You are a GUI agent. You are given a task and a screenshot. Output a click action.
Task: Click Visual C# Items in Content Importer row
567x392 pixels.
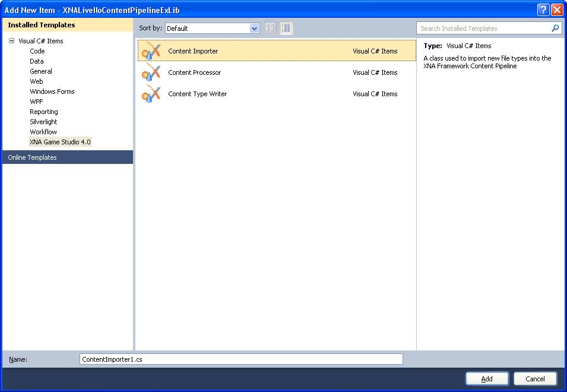click(375, 51)
